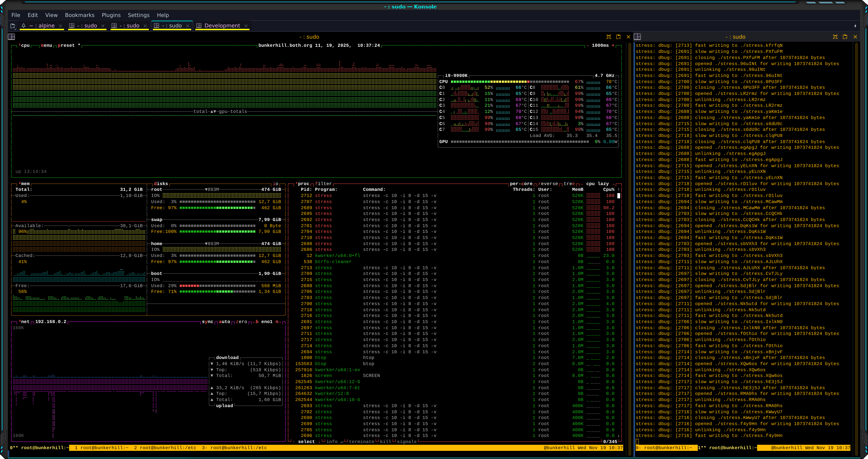Open the btop menu option
Image resolution: width=868 pixels, height=459 pixels.
pos(46,45)
